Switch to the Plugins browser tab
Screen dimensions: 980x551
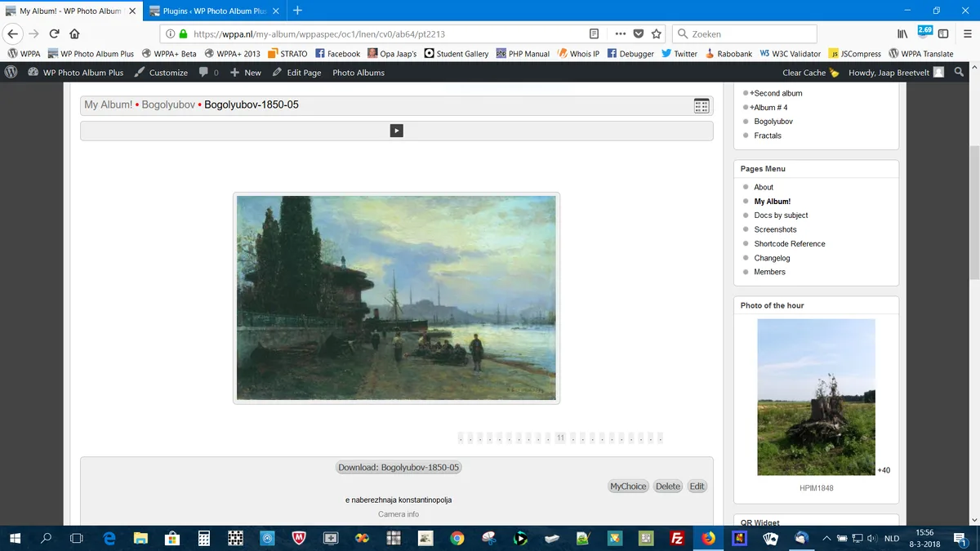pyautogui.click(x=215, y=11)
